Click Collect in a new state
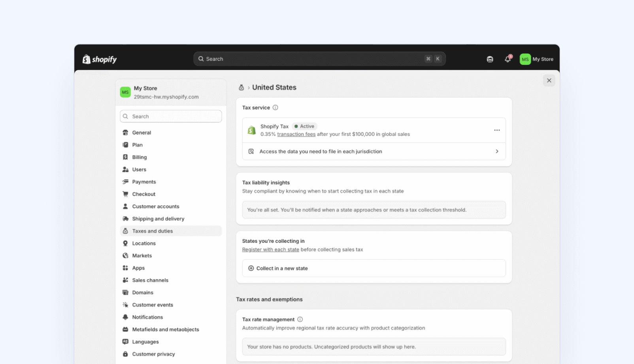Image resolution: width=634 pixels, height=364 pixels. (x=374, y=268)
